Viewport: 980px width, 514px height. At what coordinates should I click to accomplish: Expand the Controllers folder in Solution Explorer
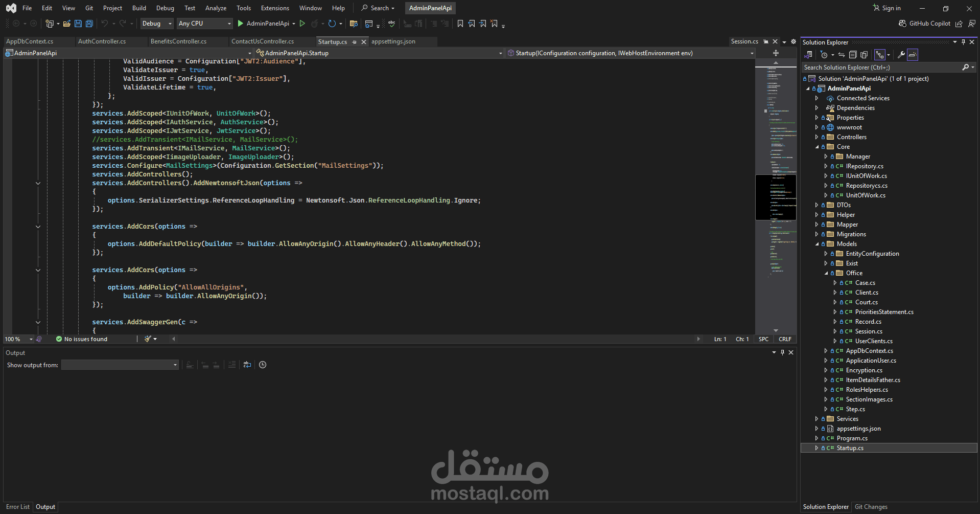coord(816,137)
